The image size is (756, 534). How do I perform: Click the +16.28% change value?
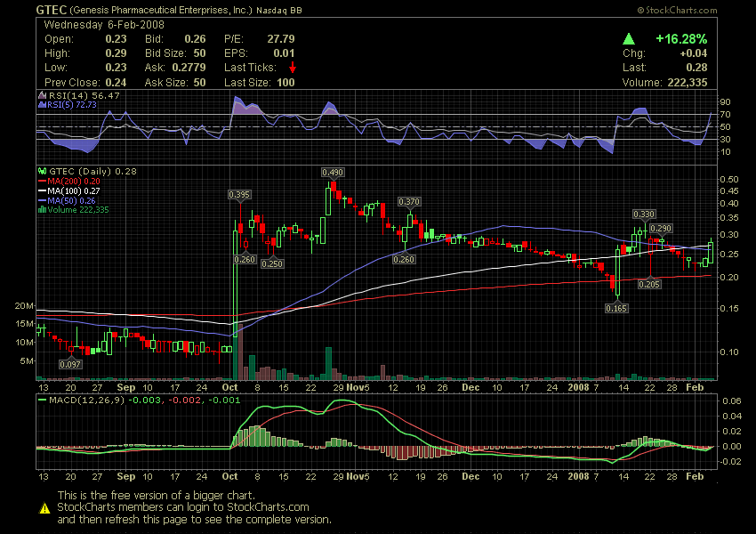click(681, 39)
